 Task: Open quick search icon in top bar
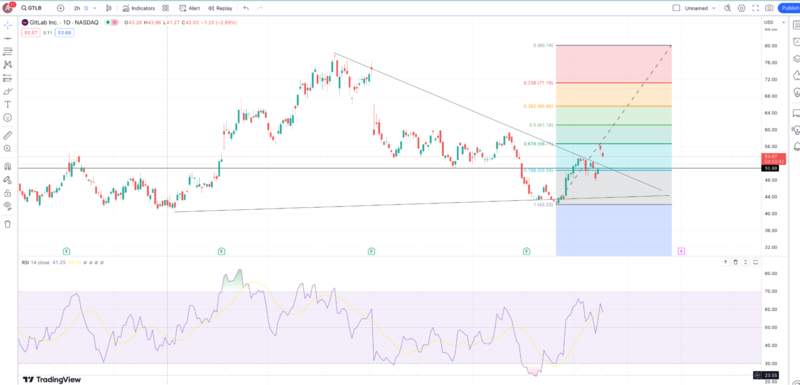(728, 8)
